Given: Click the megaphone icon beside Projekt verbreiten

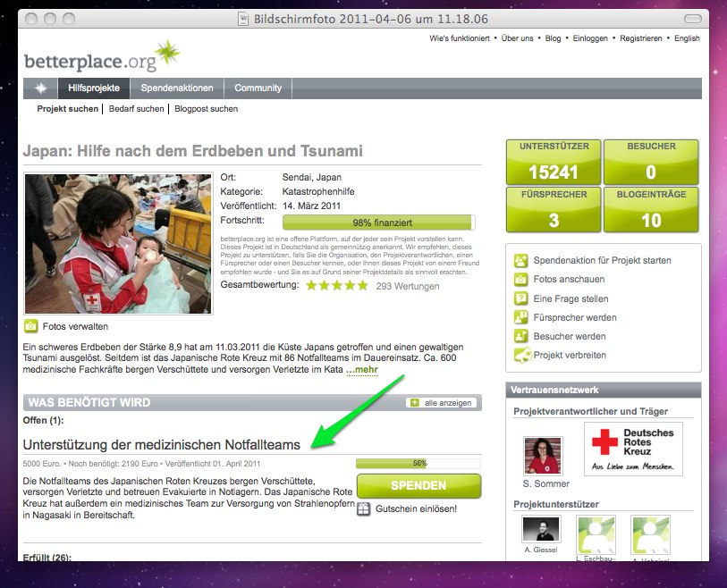Looking at the screenshot, I should pos(519,355).
